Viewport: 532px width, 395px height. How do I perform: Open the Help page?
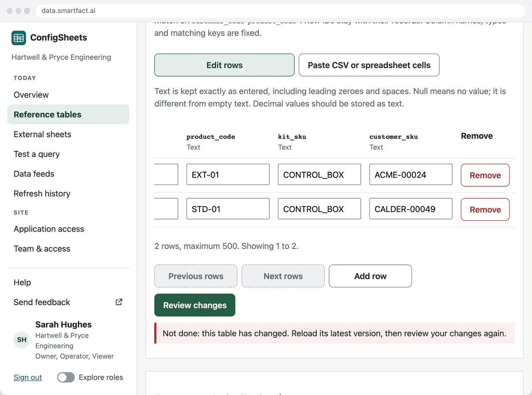click(68, 282)
